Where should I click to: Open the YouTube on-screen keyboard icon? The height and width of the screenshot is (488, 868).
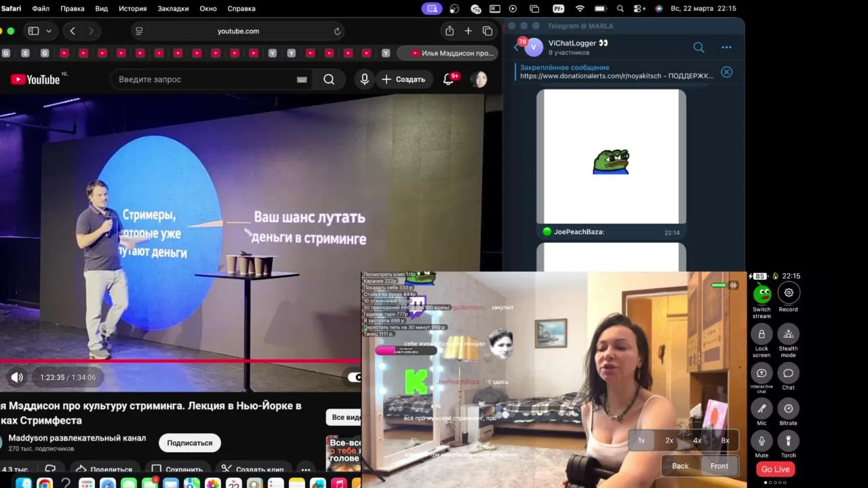(x=302, y=79)
